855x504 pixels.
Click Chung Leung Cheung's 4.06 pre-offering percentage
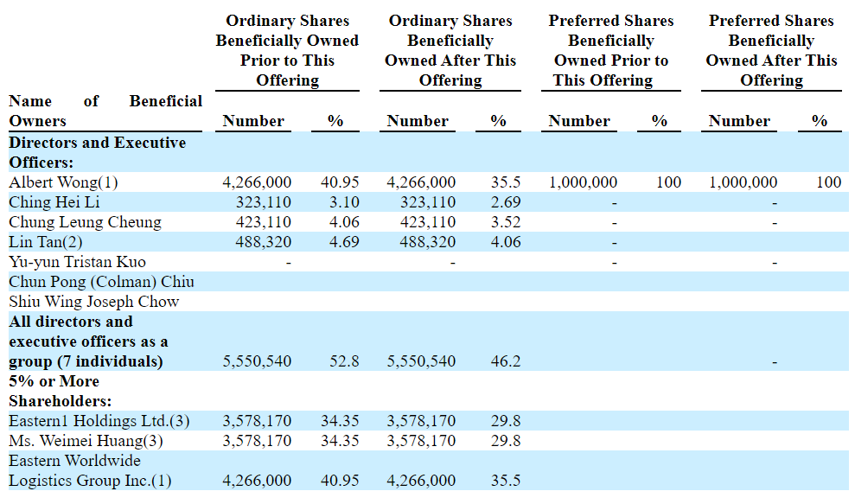344,222
